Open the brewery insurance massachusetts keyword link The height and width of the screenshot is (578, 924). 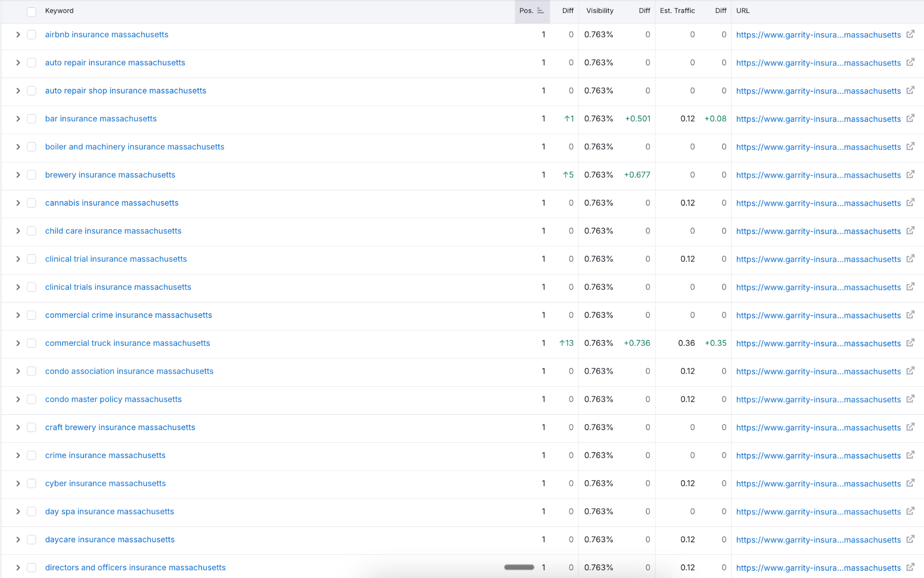point(110,175)
